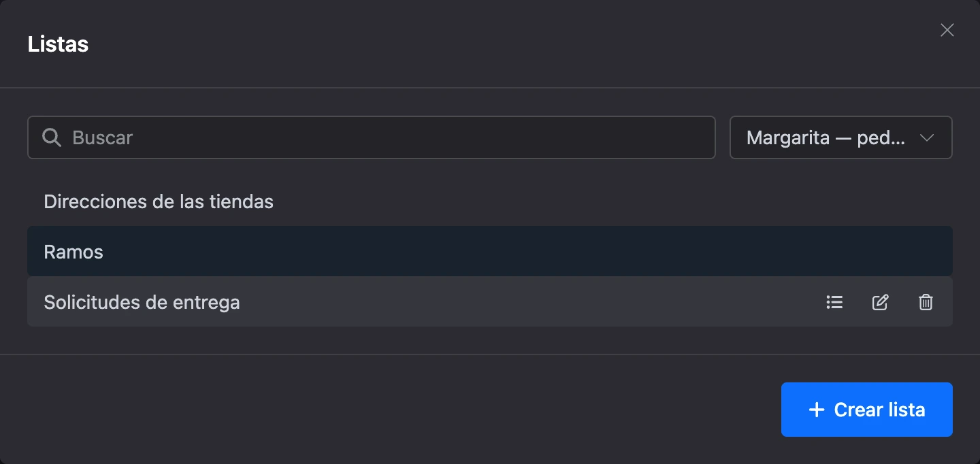Screen dimensions: 980x464
Task: Click the Crear lista label text
Action: click(879, 410)
